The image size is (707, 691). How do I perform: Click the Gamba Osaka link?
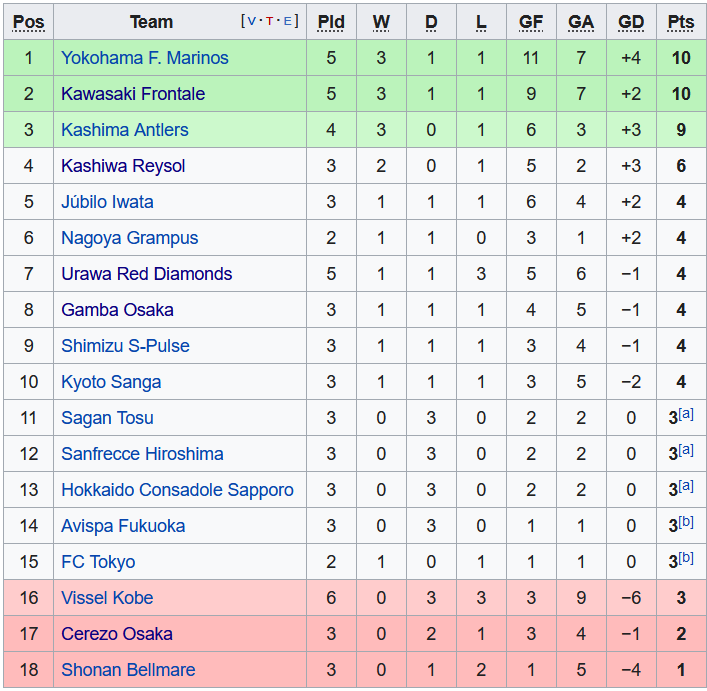point(117,310)
